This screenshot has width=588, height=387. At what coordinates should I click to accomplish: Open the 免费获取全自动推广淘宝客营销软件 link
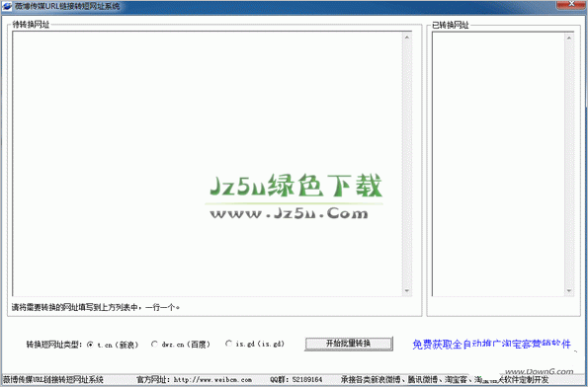[491, 345]
